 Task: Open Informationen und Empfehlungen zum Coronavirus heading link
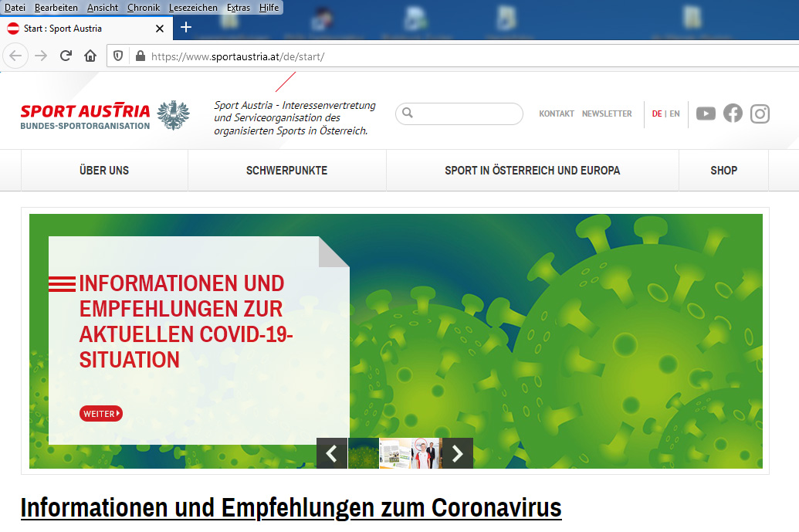point(291,507)
